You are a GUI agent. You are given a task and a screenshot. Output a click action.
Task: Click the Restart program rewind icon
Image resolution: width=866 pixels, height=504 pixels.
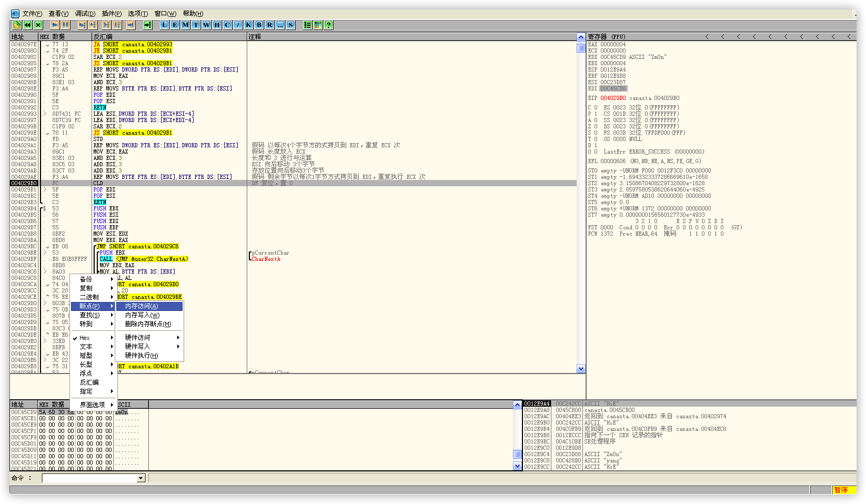27,25
